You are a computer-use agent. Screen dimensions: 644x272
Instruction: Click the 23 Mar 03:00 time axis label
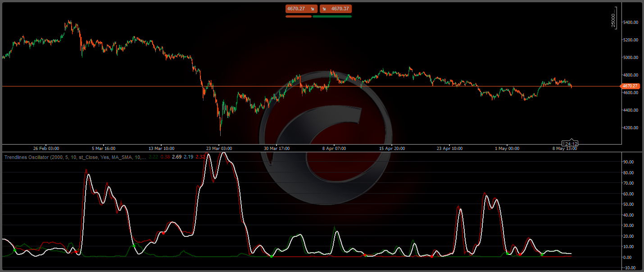[x=219, y=148]
